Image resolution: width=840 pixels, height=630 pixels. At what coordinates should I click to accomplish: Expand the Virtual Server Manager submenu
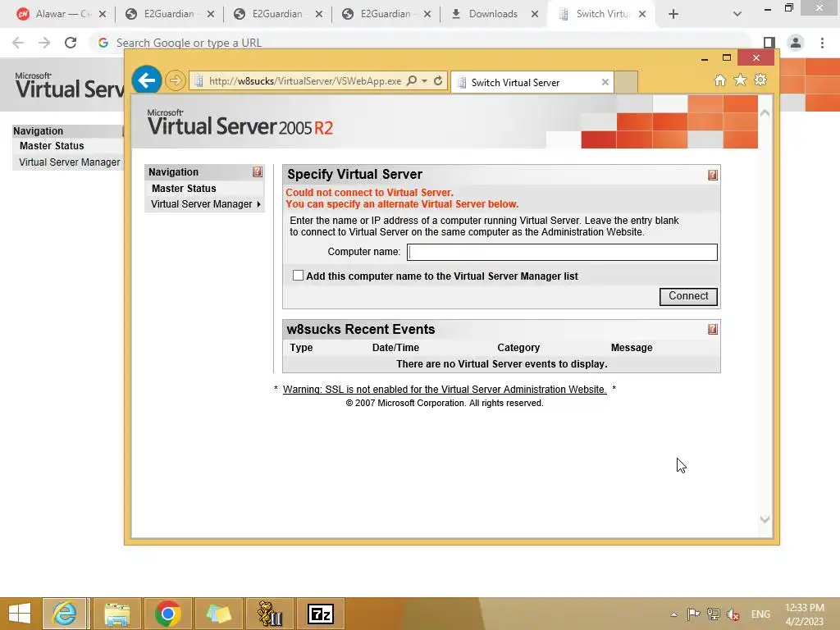(206, 204)
